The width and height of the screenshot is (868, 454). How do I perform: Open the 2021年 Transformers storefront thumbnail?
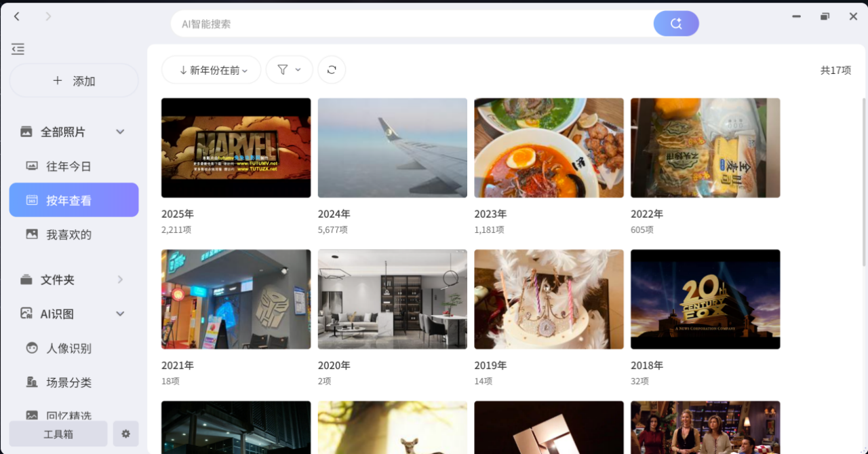pos(236,299)
